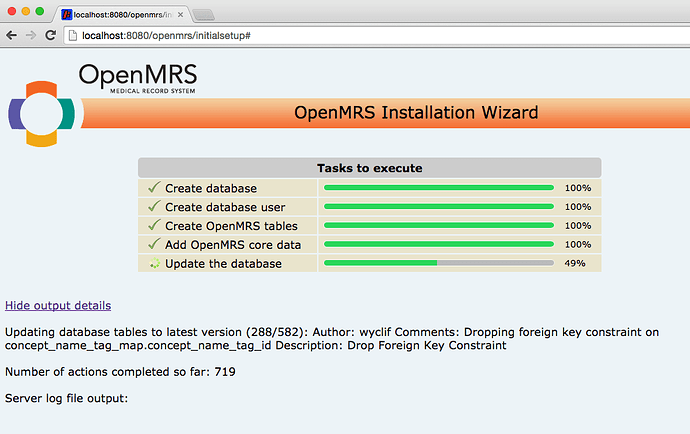690x434 pixels.
Task: Click the Update the database task label
Action: click(x=223, y=264)
